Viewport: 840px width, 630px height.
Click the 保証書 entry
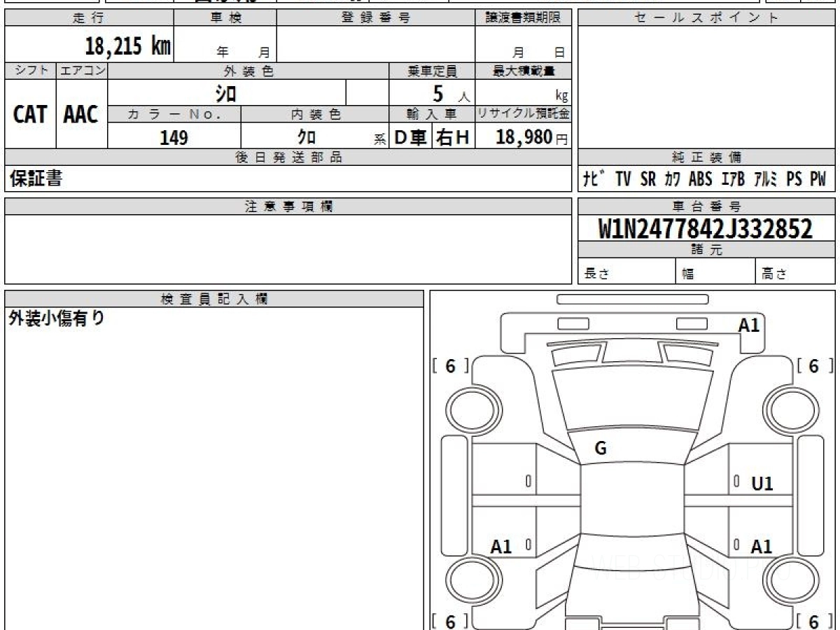36,178
